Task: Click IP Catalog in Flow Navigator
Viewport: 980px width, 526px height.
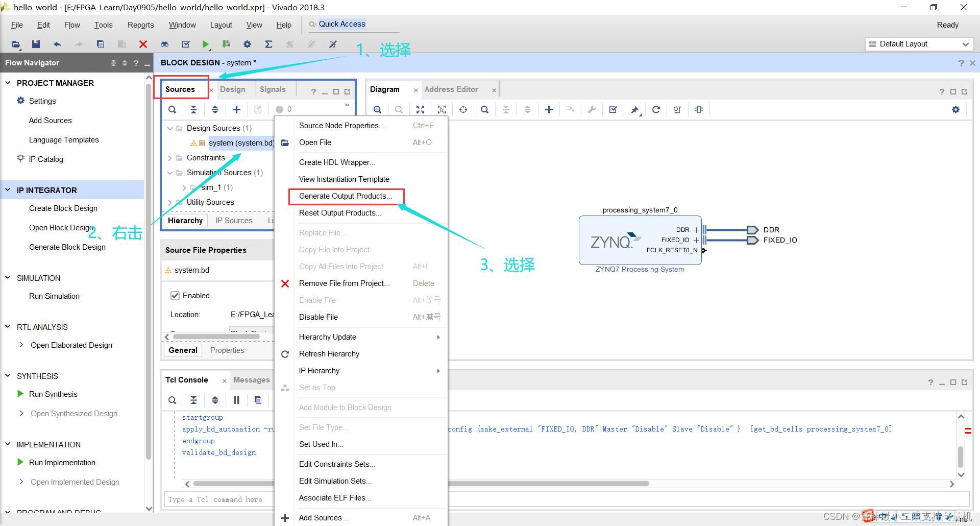Action: [46, 159]
